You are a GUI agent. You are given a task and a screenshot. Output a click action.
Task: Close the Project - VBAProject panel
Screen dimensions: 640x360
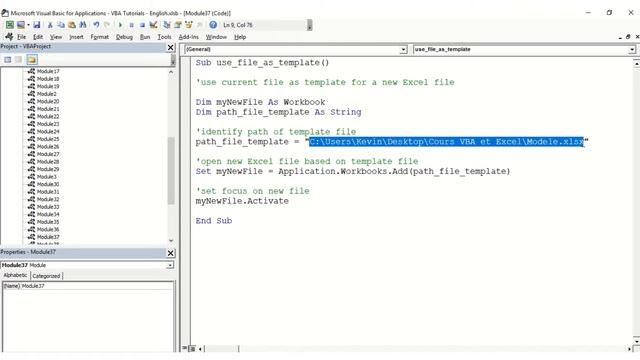(171, 48)
